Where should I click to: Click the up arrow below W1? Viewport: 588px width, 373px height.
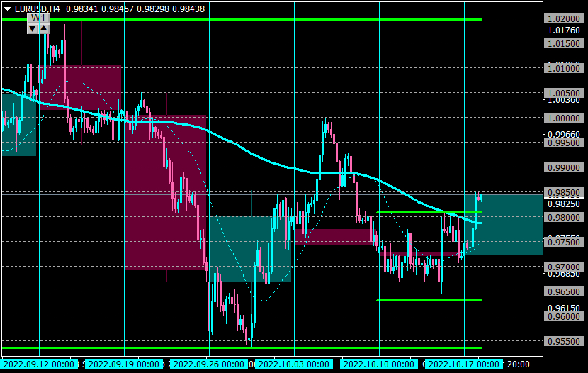[x=43, y=28]
